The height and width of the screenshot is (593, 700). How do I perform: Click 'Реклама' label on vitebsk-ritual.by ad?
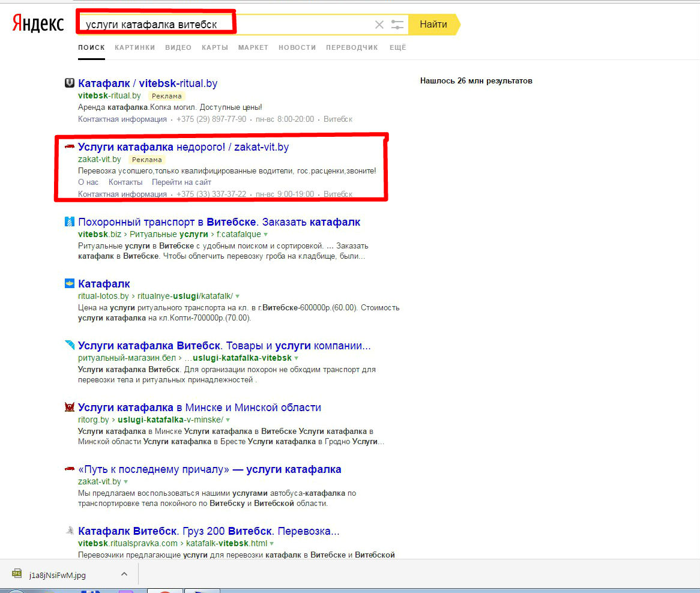(x=166, y=96)
